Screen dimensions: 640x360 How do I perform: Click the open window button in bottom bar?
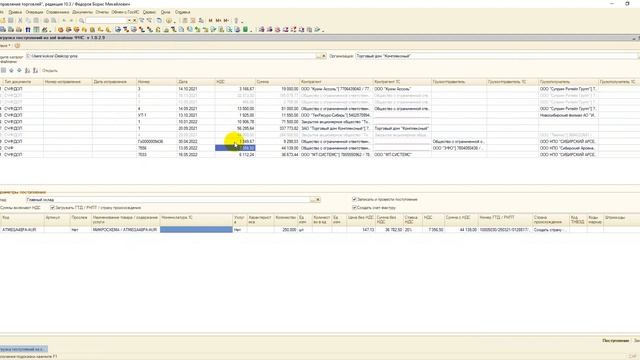23,349
